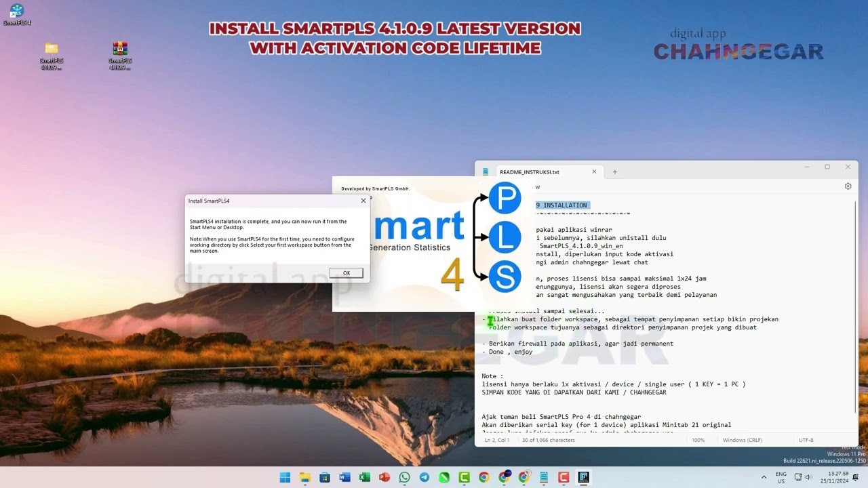Viewport: 868px width, 488px height.
Task: Open Chrome icon without profile badge
Action: [484, 477]
